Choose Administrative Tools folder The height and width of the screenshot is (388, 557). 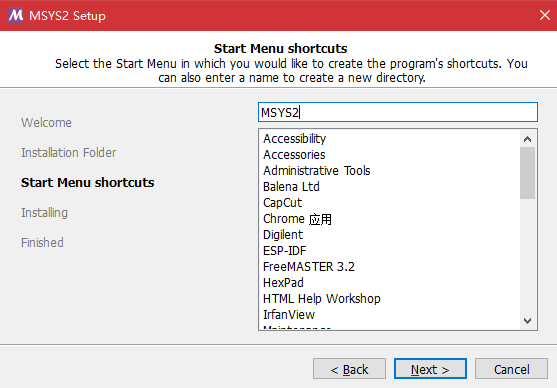pyautogui.click(x=317, y=171)
